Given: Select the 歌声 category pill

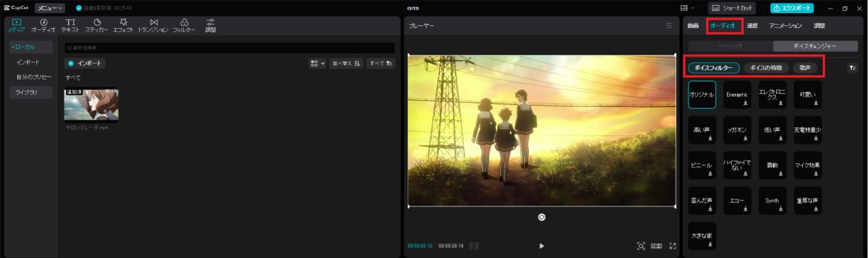Looking at the screenshot, I should point(805,68).
